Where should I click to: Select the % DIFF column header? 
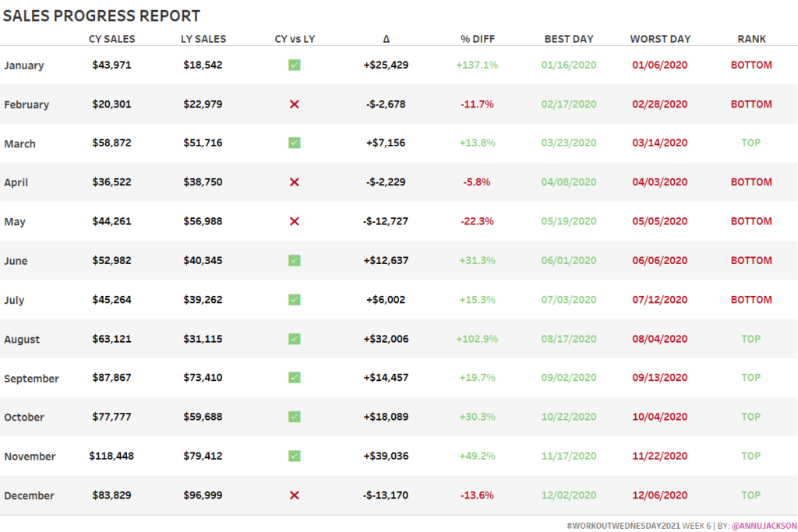click(x=477, y=39)
